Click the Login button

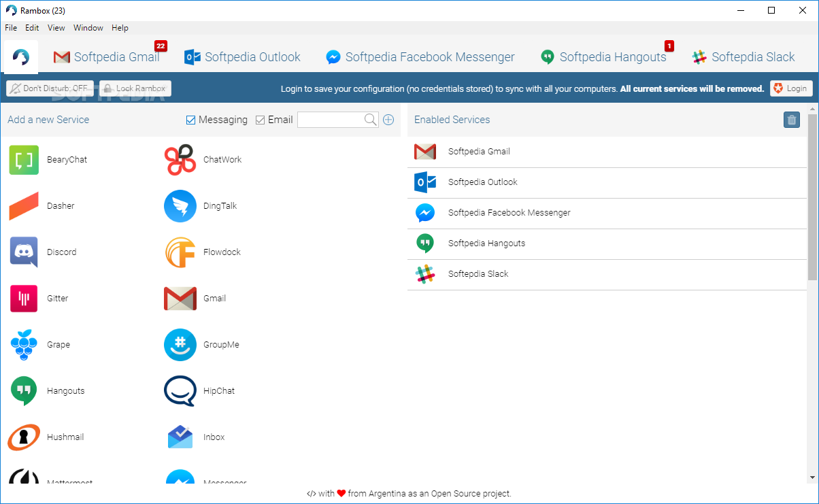(x=790, y=88)
